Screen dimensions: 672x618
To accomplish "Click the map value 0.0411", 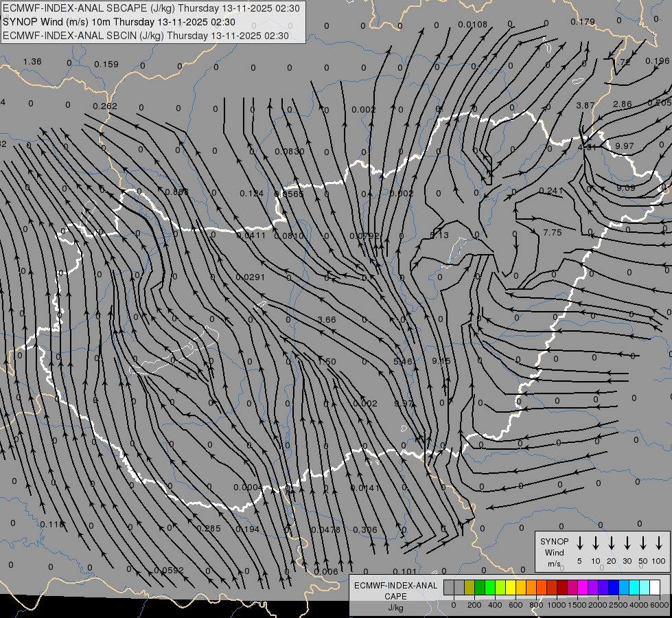I will click(251, 235).
